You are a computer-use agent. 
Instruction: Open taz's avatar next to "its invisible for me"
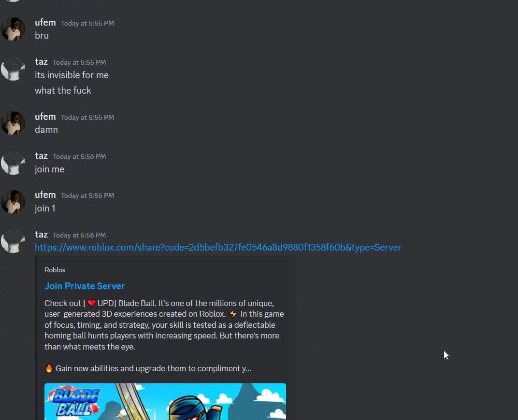tap(13, 69)
